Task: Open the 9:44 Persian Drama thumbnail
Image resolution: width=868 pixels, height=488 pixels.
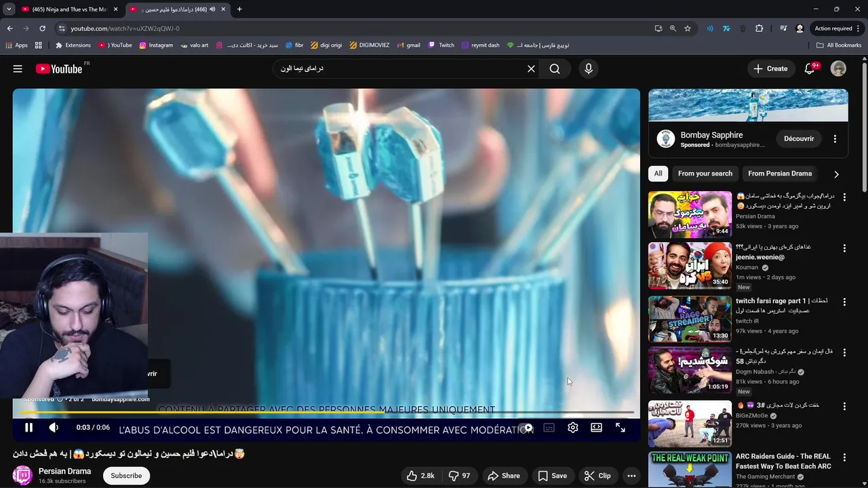Action: [690, 214]
